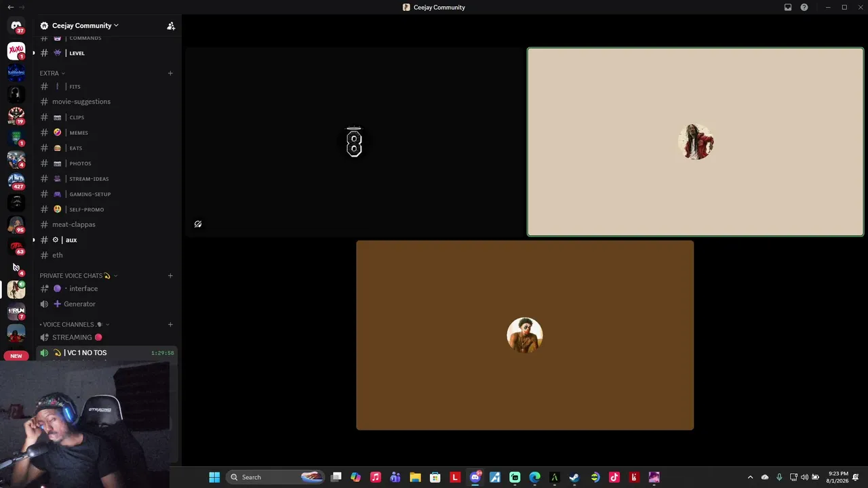The width and height of the screenshot is (868, 488).
Task: Collapse the VOICE CHANNELS category
Action: [x=75, y=325]
